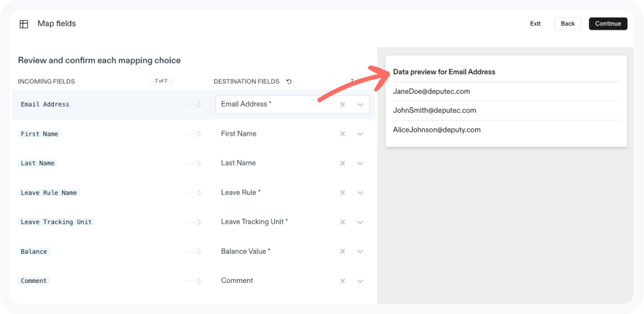Click JaneDoe@deputec.com in data preview
644x314 pixels.
pyautogui.click(x=431, y=91)
